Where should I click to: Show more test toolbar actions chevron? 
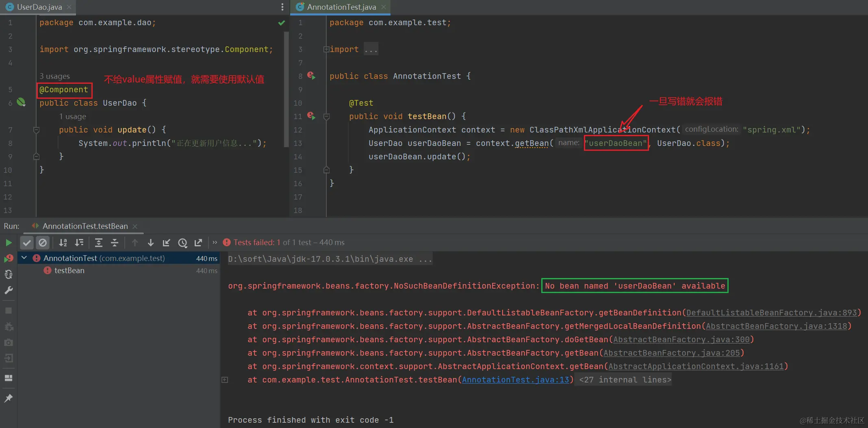click(215, 242)
